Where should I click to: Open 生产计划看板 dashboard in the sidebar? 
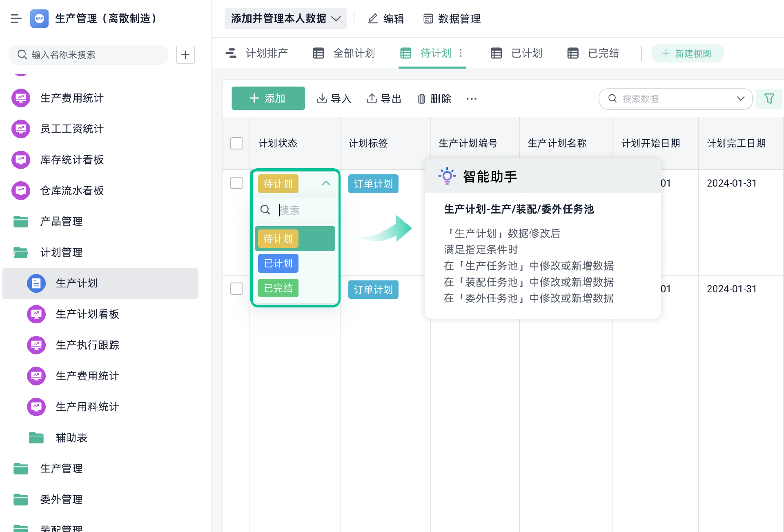click(x=87, y=314)
